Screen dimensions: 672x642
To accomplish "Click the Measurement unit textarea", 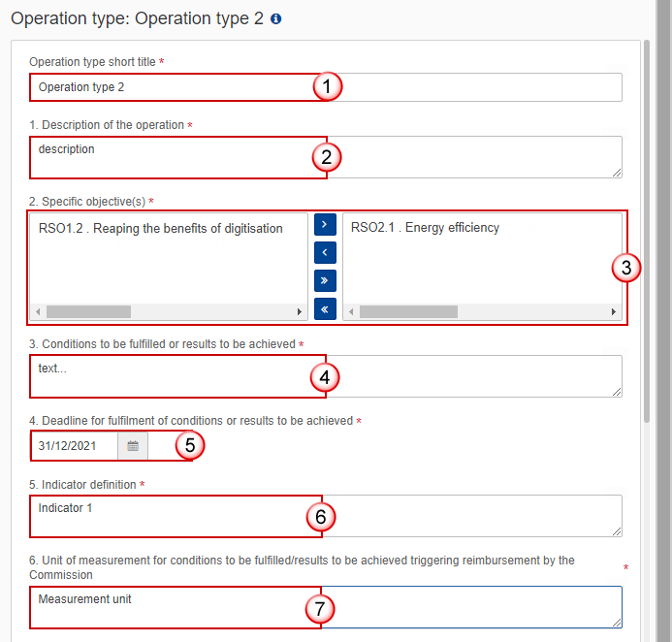I will pyautogui.click(x=326, y=607).
